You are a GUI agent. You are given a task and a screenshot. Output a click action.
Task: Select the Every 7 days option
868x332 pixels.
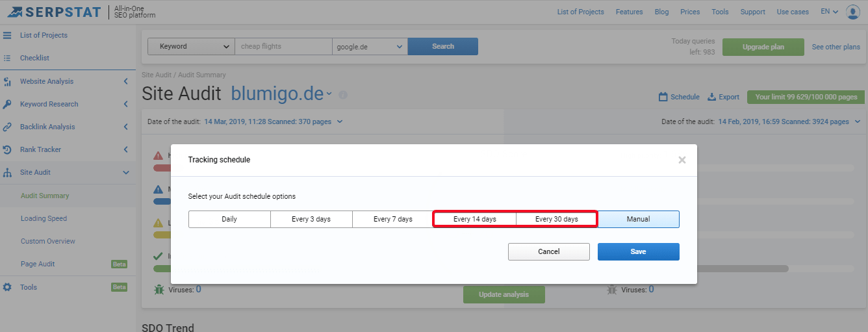click(x=393, y=219)
